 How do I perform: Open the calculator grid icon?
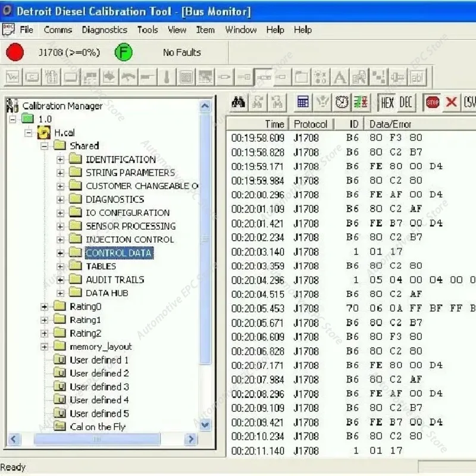click(303, 102)
